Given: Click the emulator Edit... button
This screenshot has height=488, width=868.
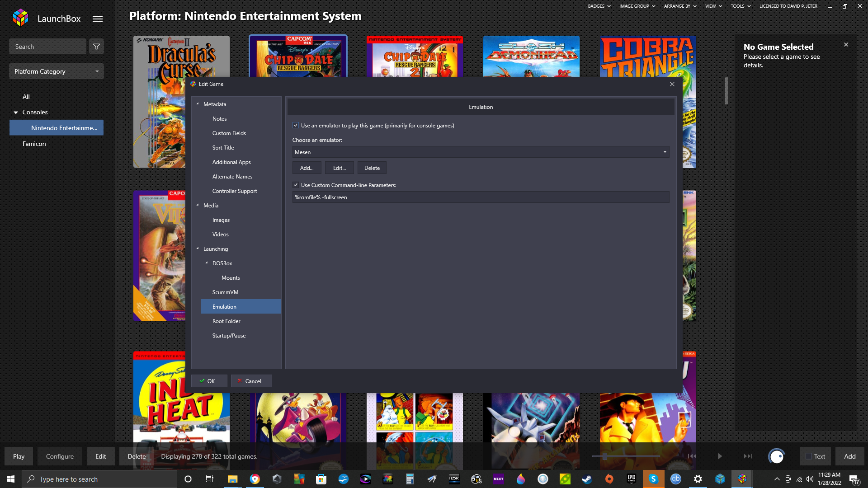Looking at the screenshot, I should click(x=339, y=168).
